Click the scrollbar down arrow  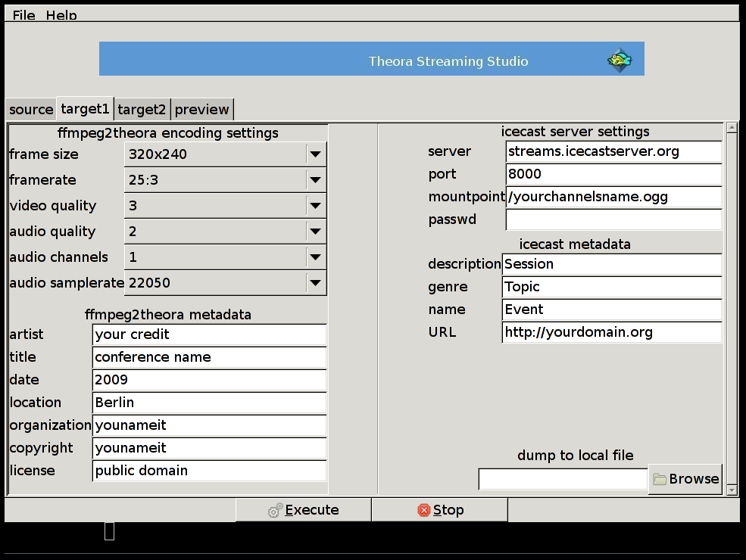732,490
